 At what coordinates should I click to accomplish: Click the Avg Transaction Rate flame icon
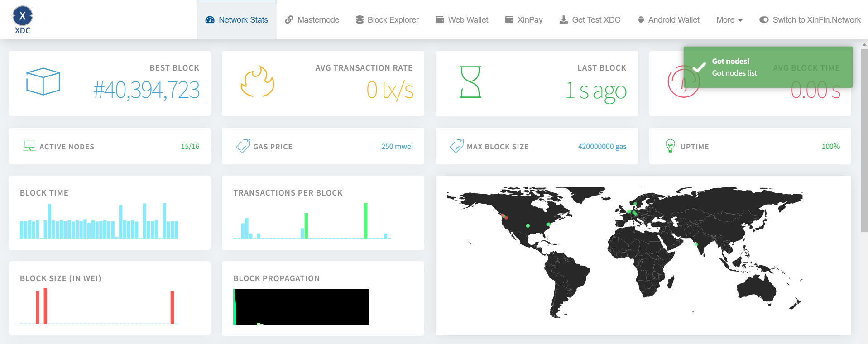point(257,81)
